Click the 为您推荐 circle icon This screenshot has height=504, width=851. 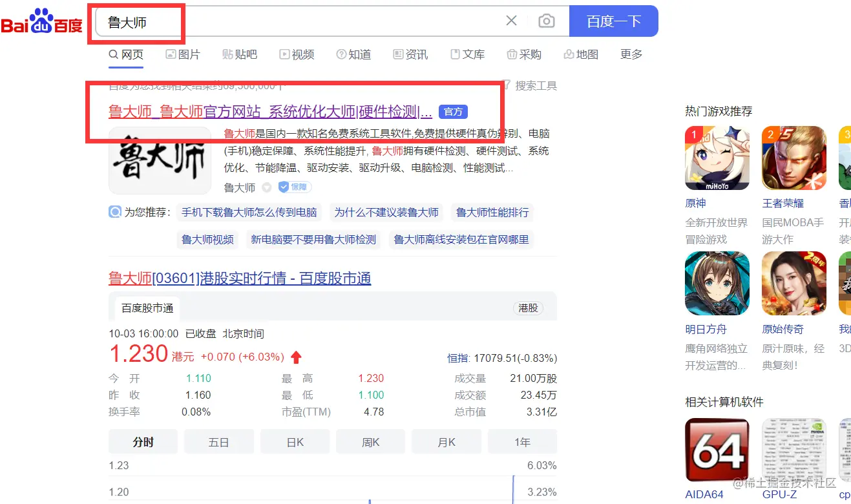pos(115,212)
